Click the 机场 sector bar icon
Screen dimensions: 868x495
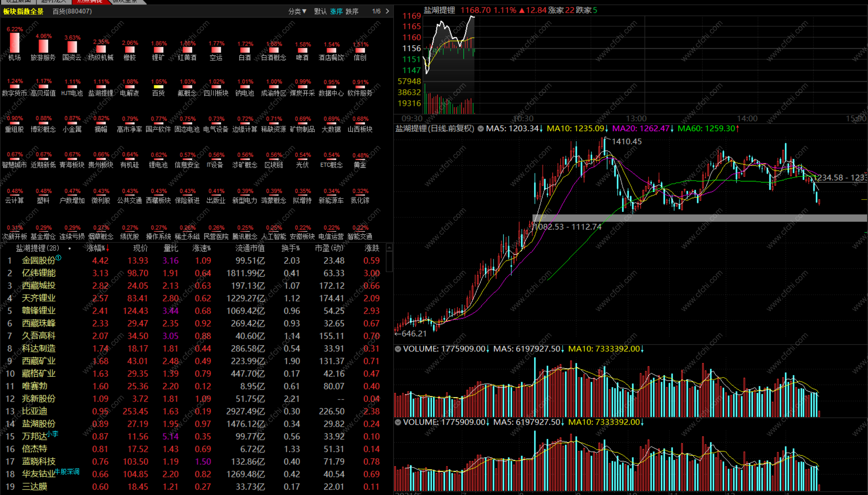point(14,43)
